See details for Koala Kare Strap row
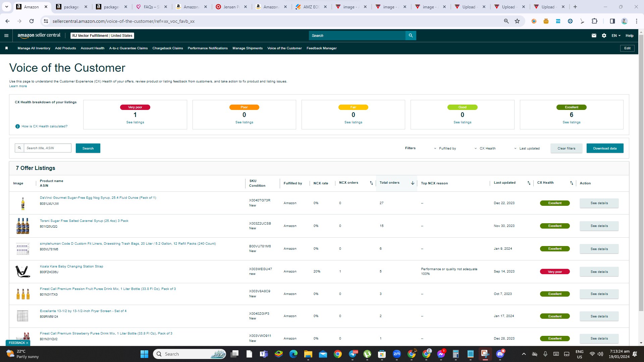Screen dimensions: 644x362 click(599, 272)
